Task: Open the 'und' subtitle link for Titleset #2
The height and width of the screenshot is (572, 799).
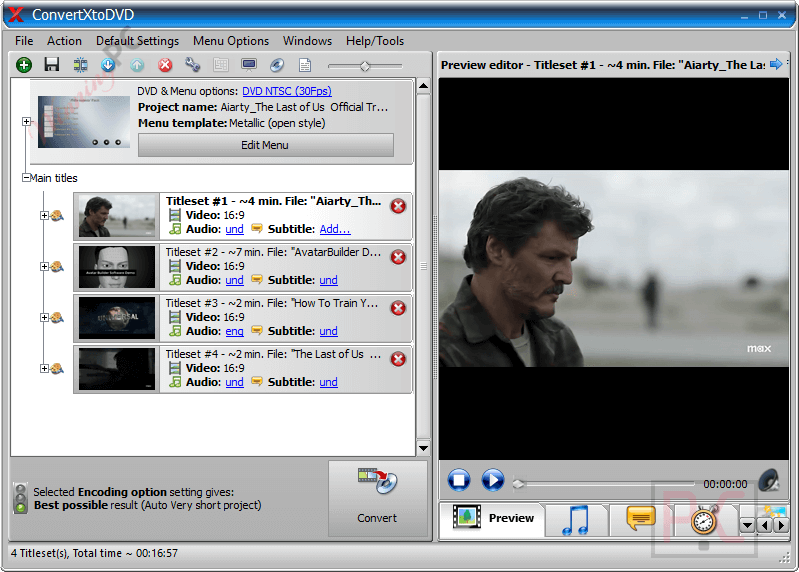Action: [328, 280]
